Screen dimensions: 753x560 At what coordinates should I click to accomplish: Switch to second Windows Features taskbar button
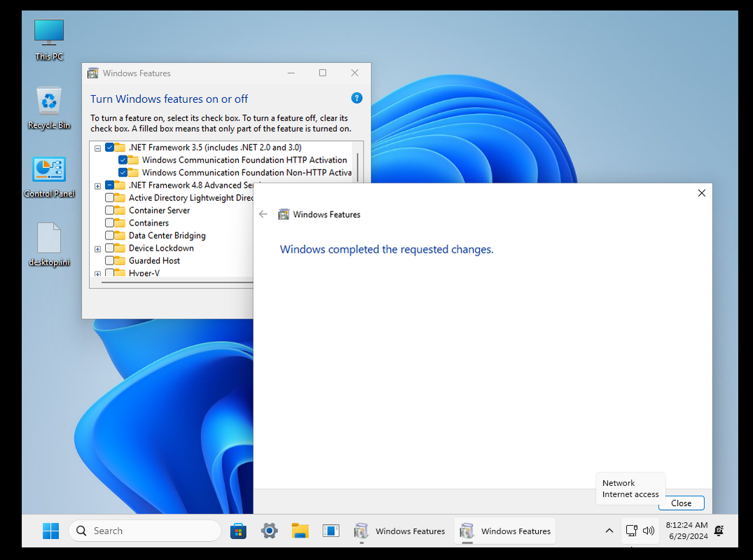point(505,531)
